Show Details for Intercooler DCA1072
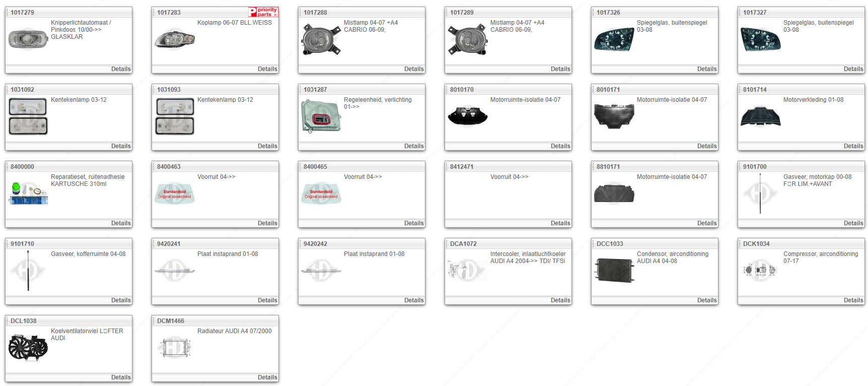 point(560,300)
